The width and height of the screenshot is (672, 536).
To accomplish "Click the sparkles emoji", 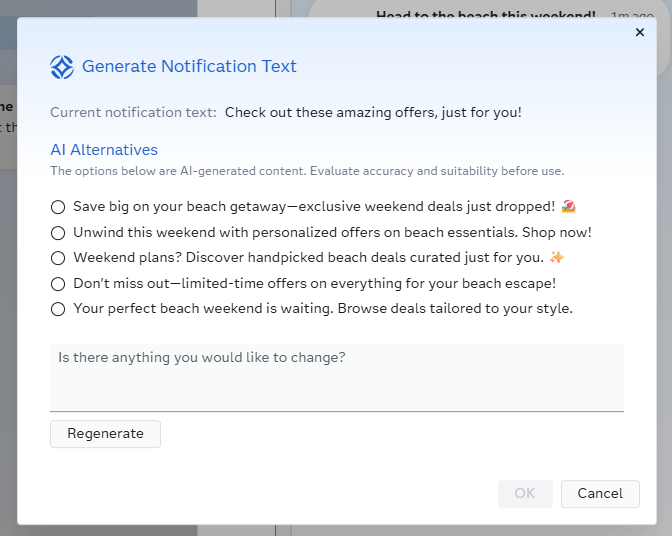I will coord(557,258).
